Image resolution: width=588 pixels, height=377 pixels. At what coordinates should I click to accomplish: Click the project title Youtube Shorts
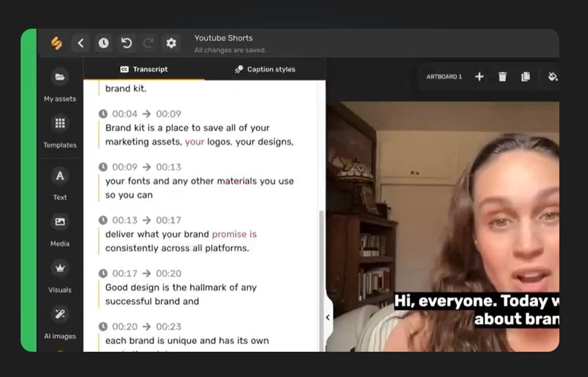(x=224, y=38)
